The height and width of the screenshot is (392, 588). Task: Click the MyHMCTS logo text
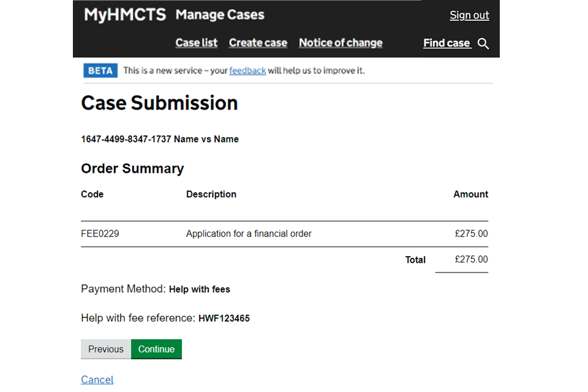[125, 15]
